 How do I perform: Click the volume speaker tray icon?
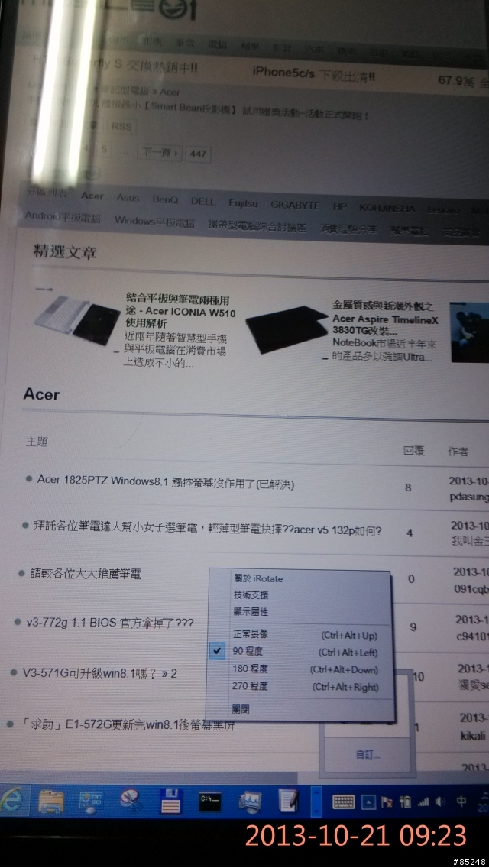[x=441, y=801]
